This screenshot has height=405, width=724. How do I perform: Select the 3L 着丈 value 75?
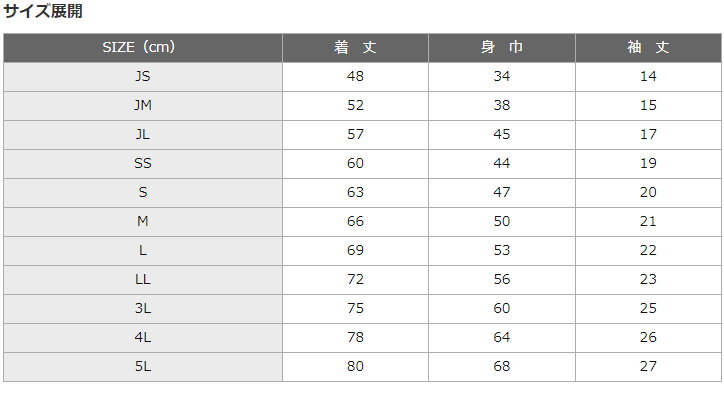coord(355,308)
